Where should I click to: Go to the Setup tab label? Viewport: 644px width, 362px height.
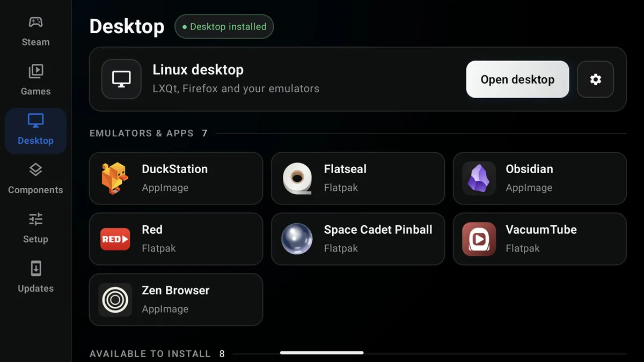[x=35, y=239]
